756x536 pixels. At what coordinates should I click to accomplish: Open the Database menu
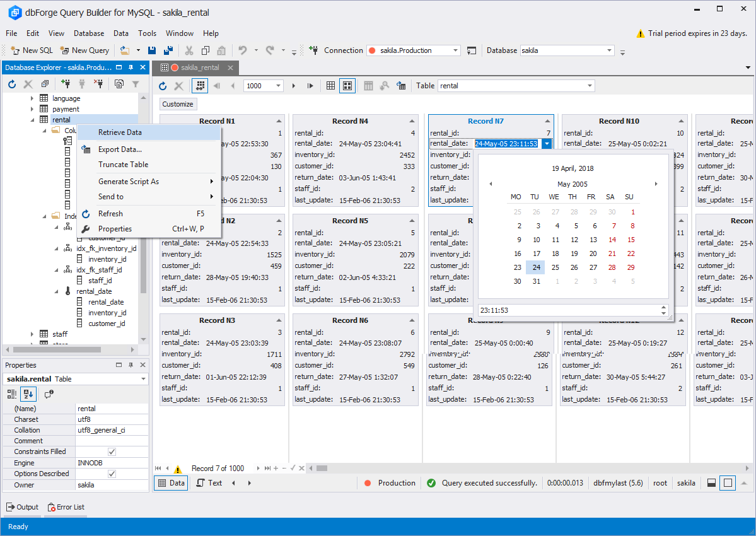coord(89,33)
